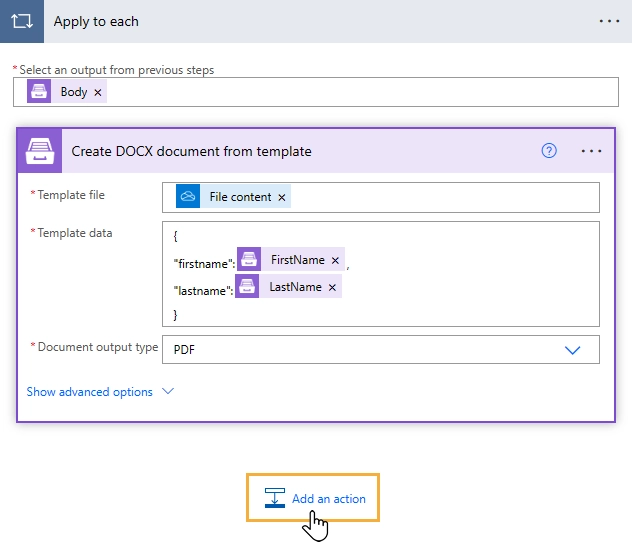This screenshot has width=632, height=542.
Task: Select the LastName token label
Action: pyautogui.click(x=295, y=287)
